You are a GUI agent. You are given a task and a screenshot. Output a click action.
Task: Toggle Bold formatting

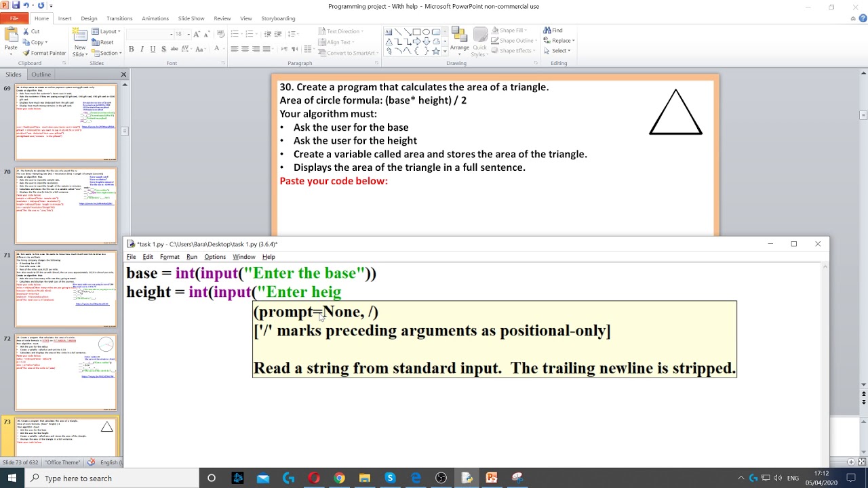click(x=132, y=49)
